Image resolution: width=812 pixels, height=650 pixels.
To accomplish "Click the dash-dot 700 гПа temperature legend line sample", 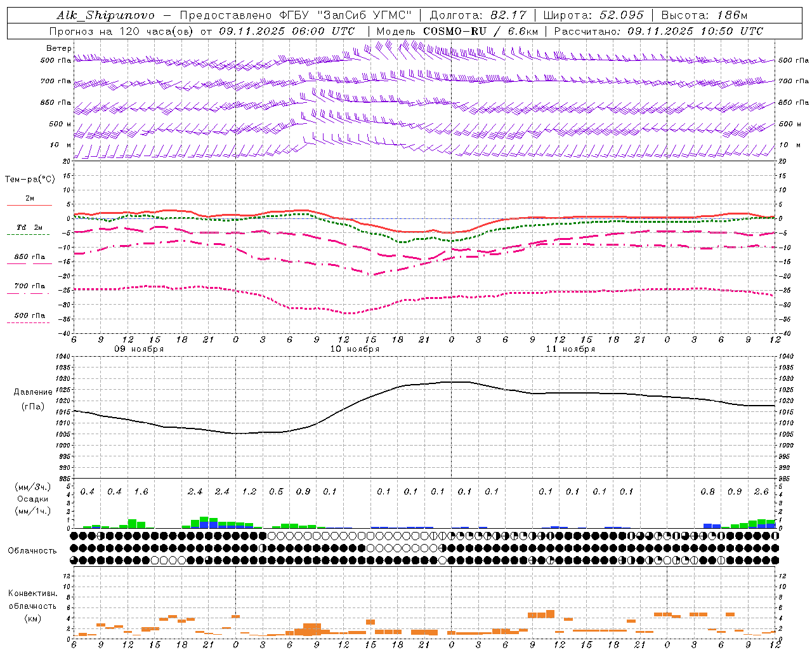I will [x=28, y=293].
